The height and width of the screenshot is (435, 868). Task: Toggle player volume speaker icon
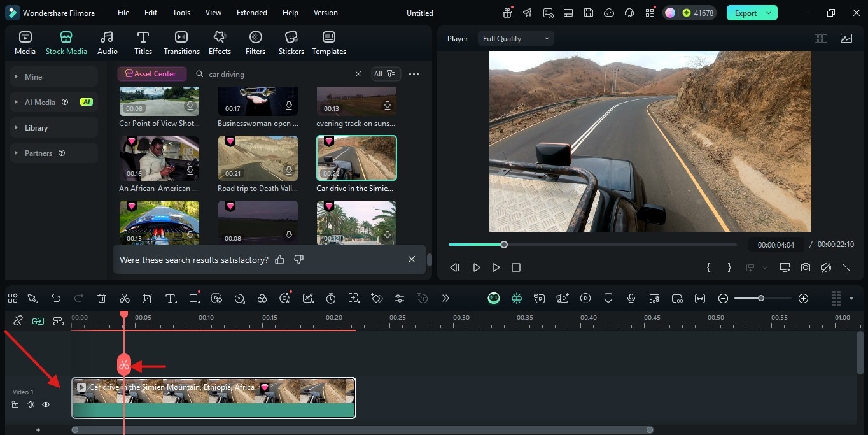826,267
